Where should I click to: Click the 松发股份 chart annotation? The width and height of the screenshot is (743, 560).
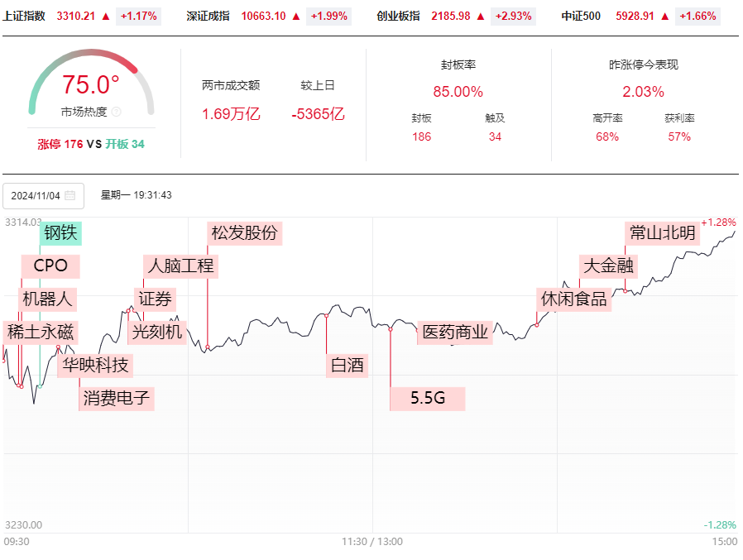tap(245, 233)
